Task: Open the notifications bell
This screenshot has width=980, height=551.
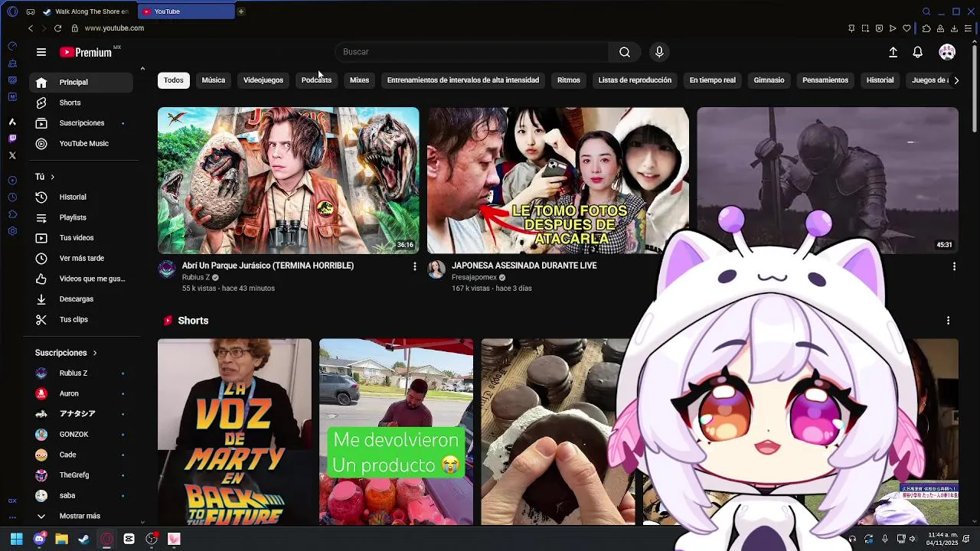Action: tap(917, 52)
